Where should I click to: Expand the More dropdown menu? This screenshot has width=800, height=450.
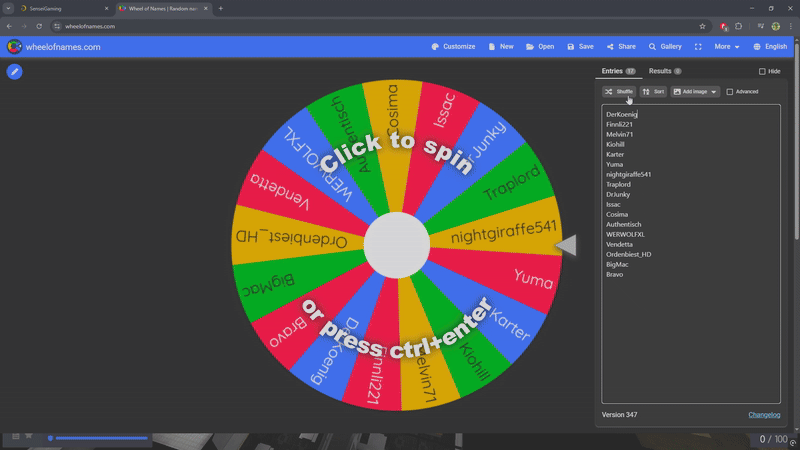pos(727,46)
